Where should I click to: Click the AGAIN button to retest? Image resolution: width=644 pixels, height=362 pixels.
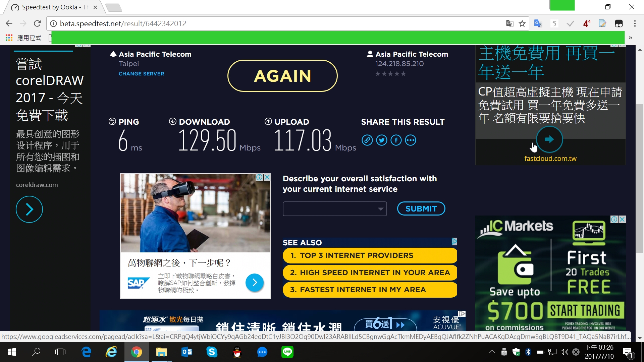pyautogui.click(x=282, y=76)
